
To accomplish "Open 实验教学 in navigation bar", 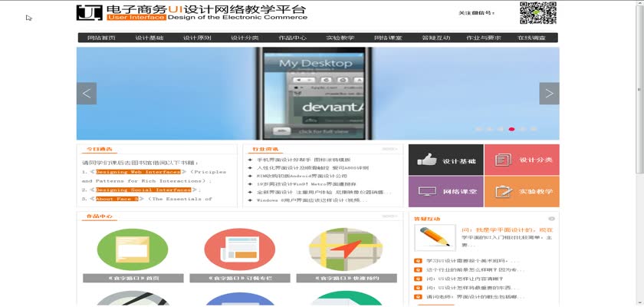I will click(340, 38).
